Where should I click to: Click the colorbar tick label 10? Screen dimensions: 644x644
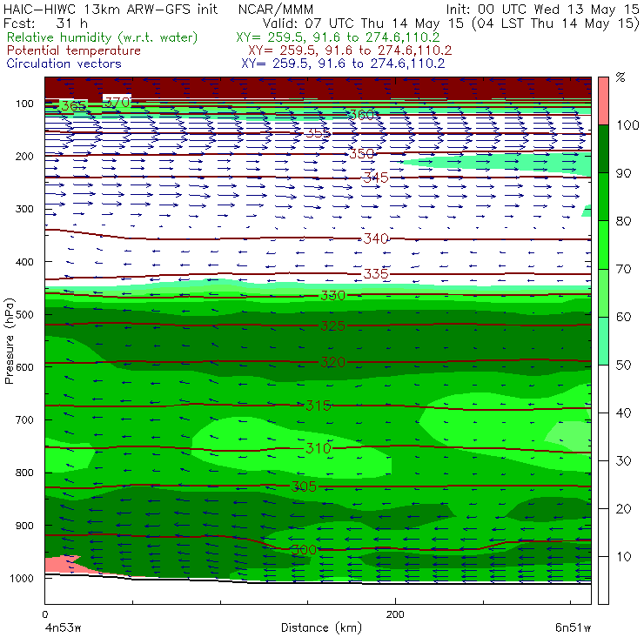pos(623,556)
